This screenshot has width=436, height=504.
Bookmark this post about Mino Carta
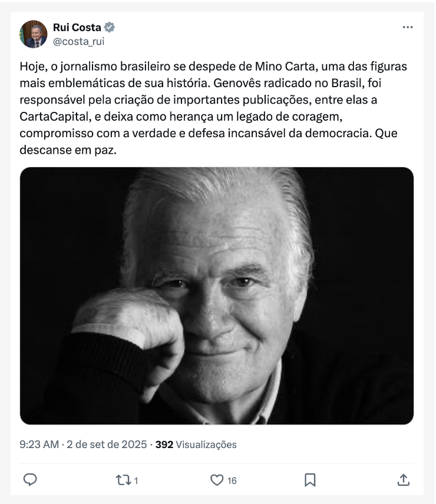(310, 480)
